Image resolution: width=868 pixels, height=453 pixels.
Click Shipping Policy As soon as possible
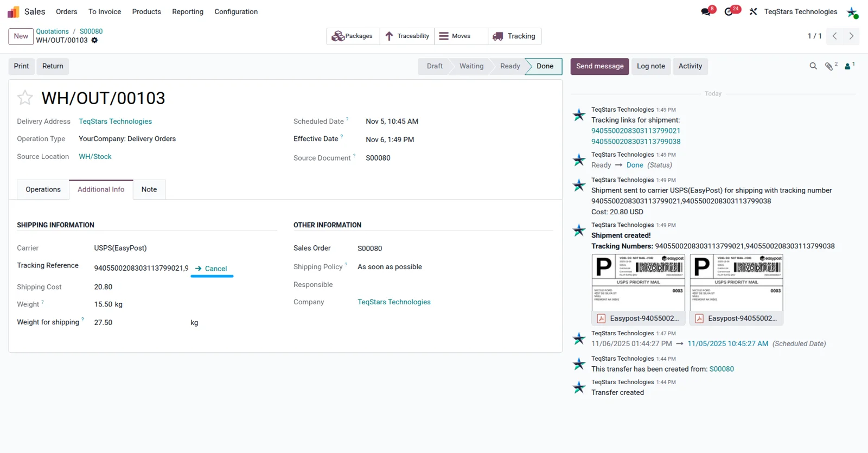pyautogui.click(x=390, y=267)
